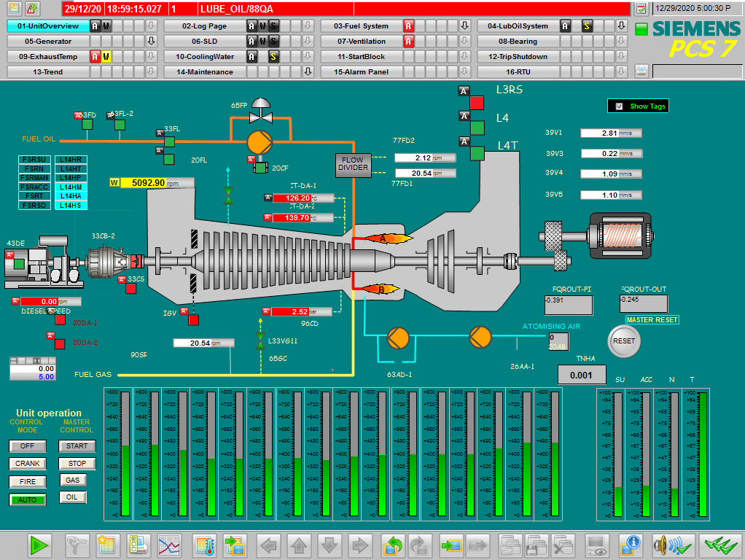
Task: Open the 15-Alarm Panel screen
Action: point(361,72)
